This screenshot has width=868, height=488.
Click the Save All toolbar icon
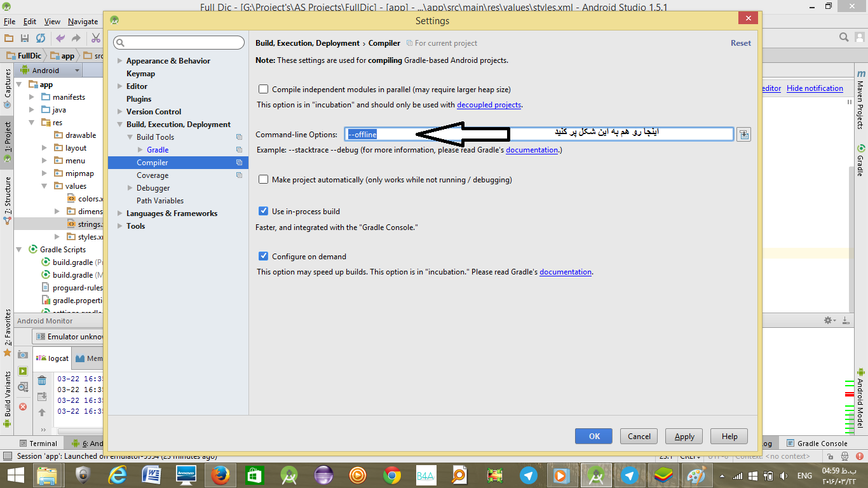coord(24,38)
